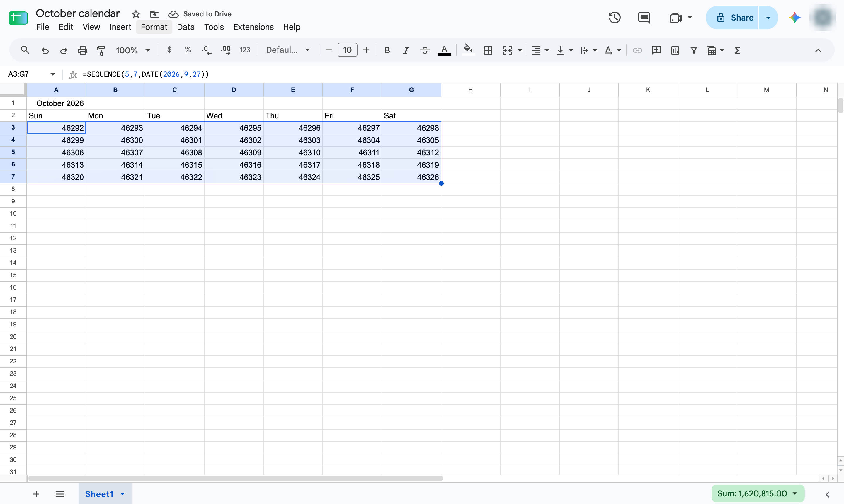The width and height of the screenshot is (844, 504).
Task: Create a filter
Action: (x=694, y=50)
